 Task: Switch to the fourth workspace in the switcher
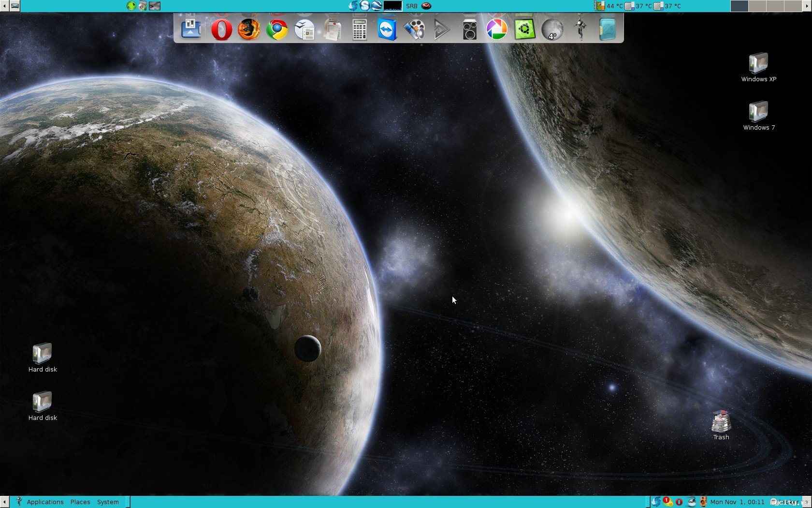(793, 6)
